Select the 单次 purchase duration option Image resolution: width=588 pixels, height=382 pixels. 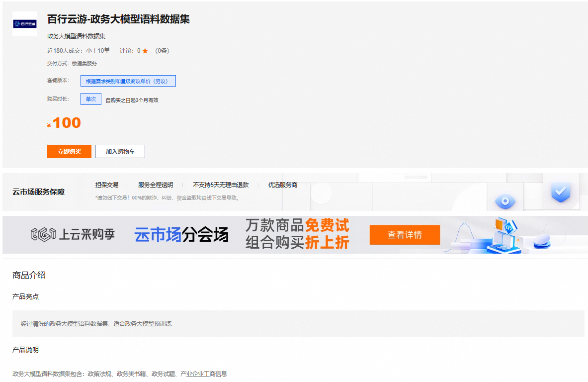tap(91, 99)
